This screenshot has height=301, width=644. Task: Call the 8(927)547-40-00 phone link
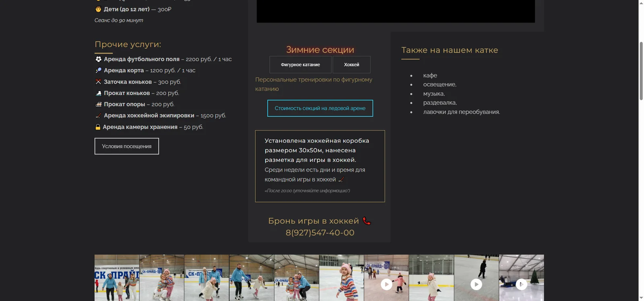320,233
